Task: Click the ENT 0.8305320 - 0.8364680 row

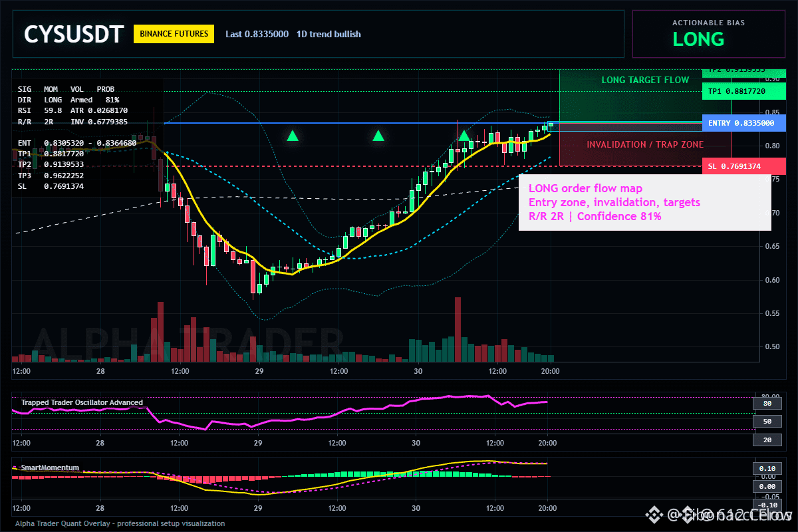Action: pos(77,143)
